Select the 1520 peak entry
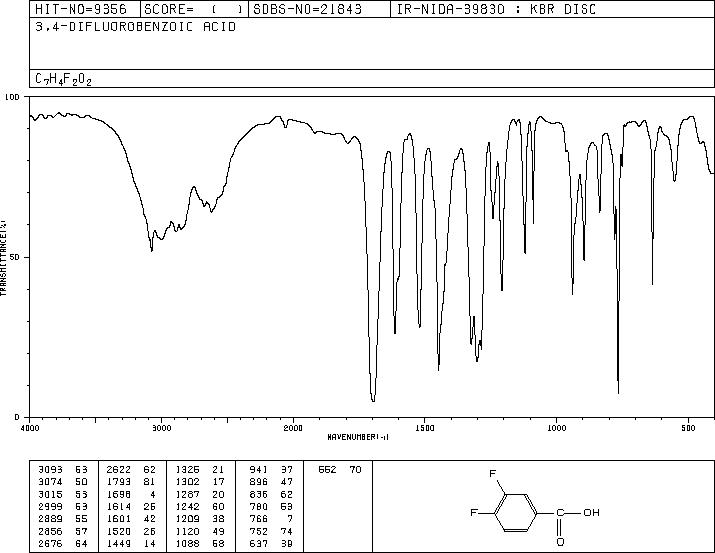715x553 pixels. [131, 532]
